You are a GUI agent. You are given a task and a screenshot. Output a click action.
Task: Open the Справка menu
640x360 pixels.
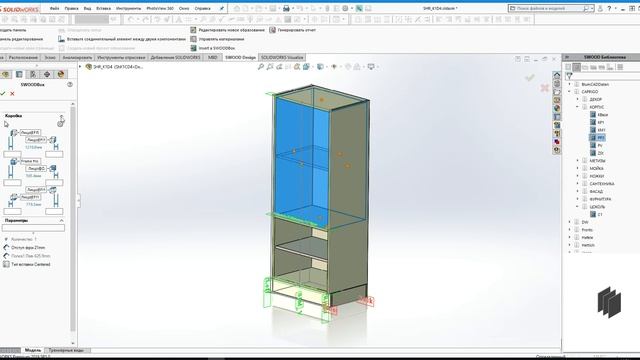point(202,8)
